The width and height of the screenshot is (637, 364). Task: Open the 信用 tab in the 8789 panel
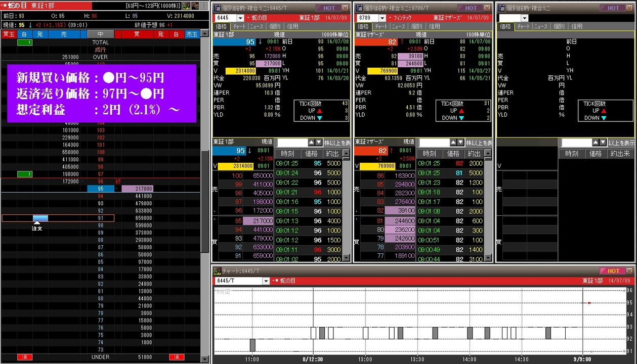click(434, 26)
